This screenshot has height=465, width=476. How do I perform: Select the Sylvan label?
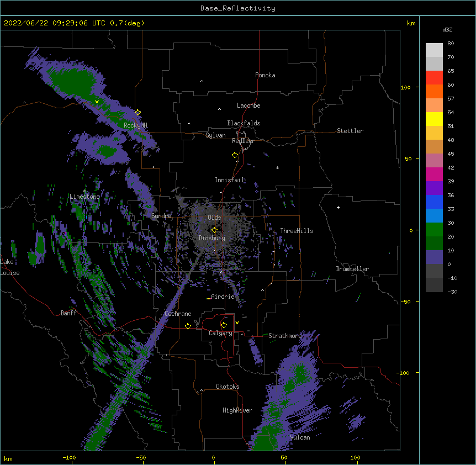(x=215, y=135)
